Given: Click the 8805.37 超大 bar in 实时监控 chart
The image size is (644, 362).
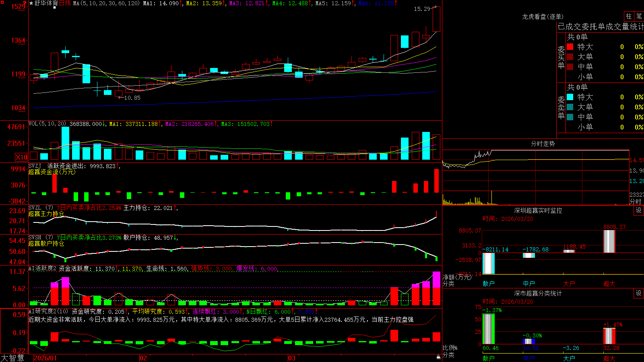Looking at the screenshot, I should click(x=609, y=241).
